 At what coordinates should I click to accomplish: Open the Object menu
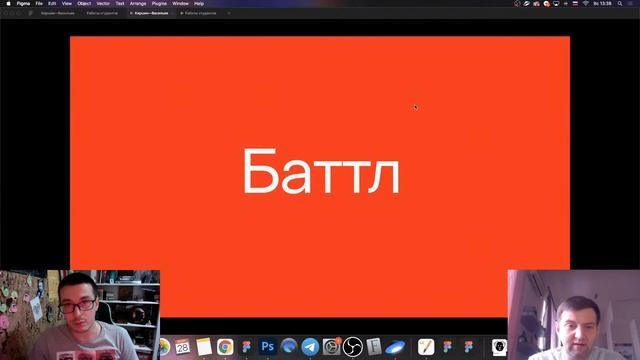point(84,3)
